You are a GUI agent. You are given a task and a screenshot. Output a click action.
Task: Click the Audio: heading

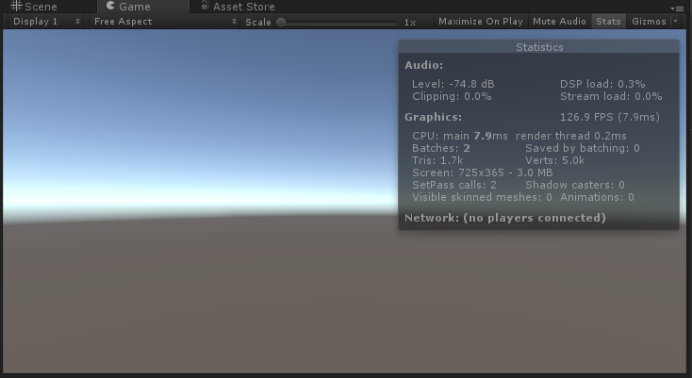(x=424, y=65)
